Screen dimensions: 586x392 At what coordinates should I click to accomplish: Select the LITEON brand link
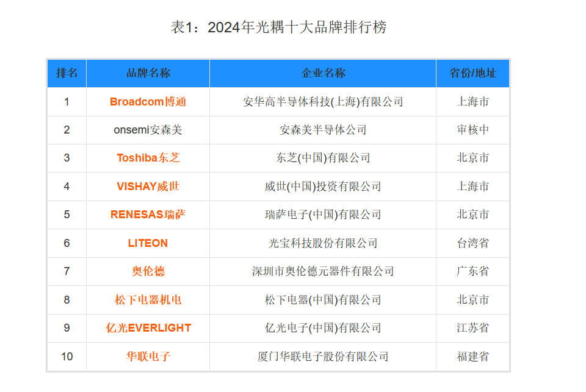(148, 243)
